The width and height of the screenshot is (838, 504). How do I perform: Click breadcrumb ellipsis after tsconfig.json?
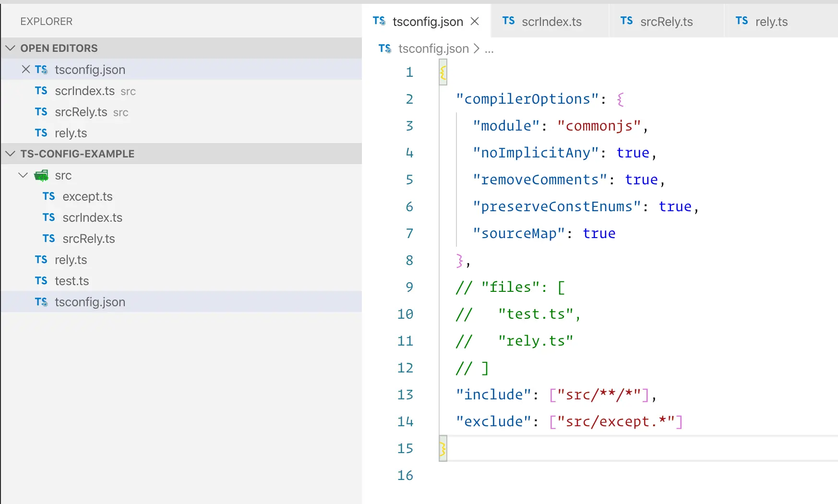coord(489,49)
